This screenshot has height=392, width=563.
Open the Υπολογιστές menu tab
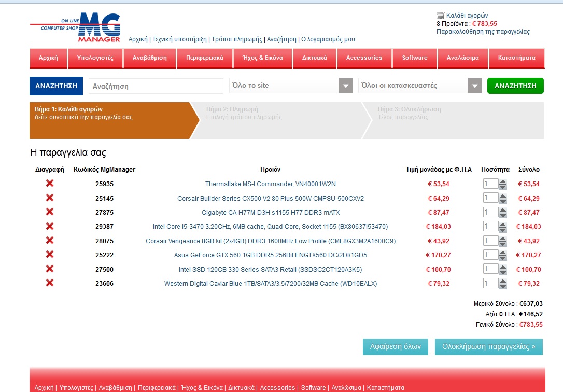pyautogui.click(x=95, y=58)
